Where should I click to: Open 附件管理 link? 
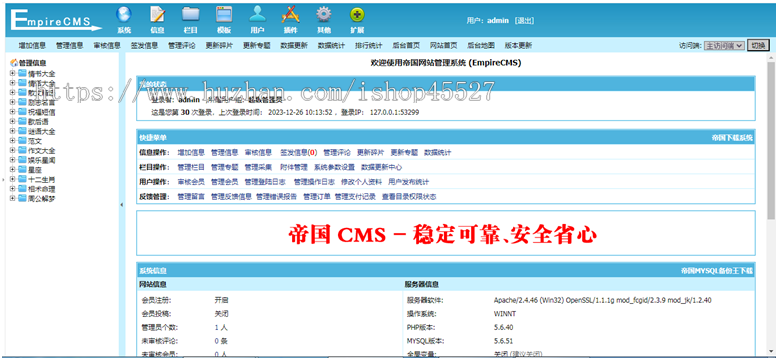coord(294,168)
